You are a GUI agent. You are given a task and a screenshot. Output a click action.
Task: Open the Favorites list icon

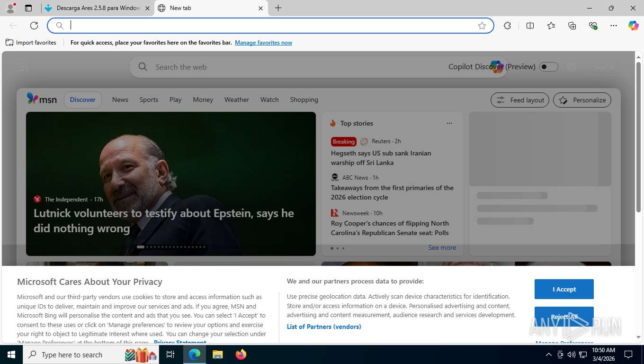(551, 26)
